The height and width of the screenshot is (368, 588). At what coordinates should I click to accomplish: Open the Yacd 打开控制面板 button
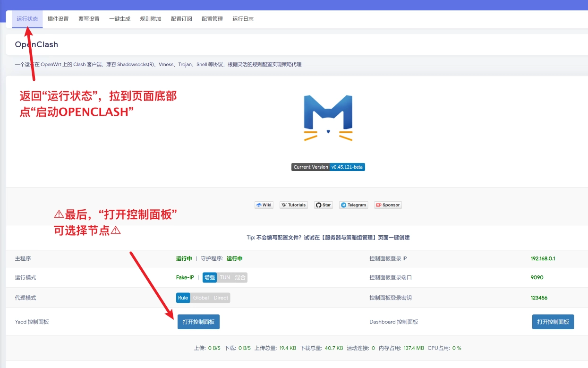[198, 322]
